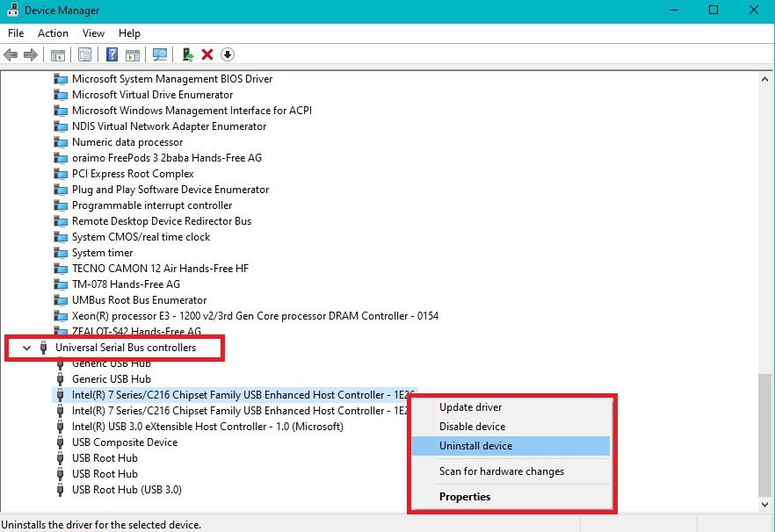The height and width of the screenshot is (532, 775).
Task: Open Properties via the toolbar icon
Action: (83, 54)
